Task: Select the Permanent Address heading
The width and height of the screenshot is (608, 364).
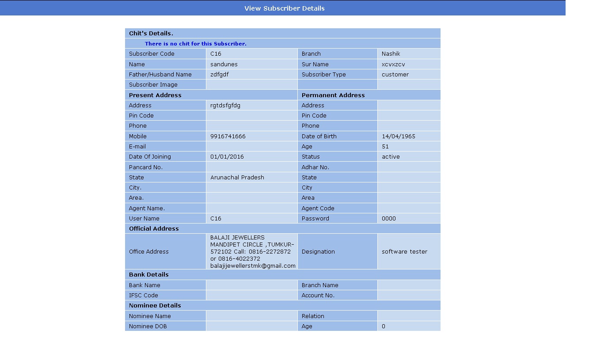Action: (x=333, y=95)
